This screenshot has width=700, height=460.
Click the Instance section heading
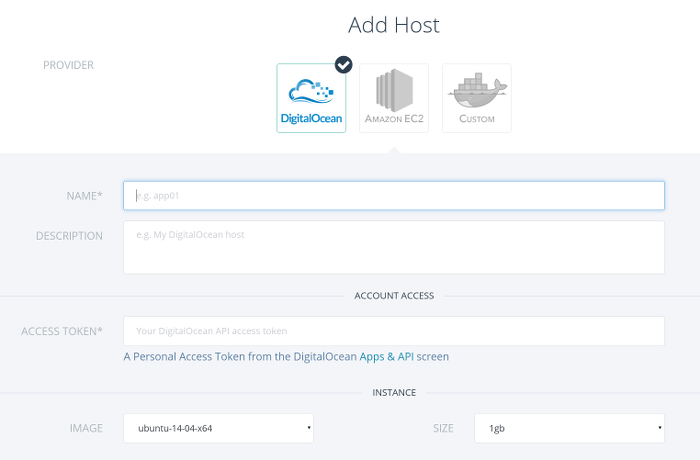point(394,393)
